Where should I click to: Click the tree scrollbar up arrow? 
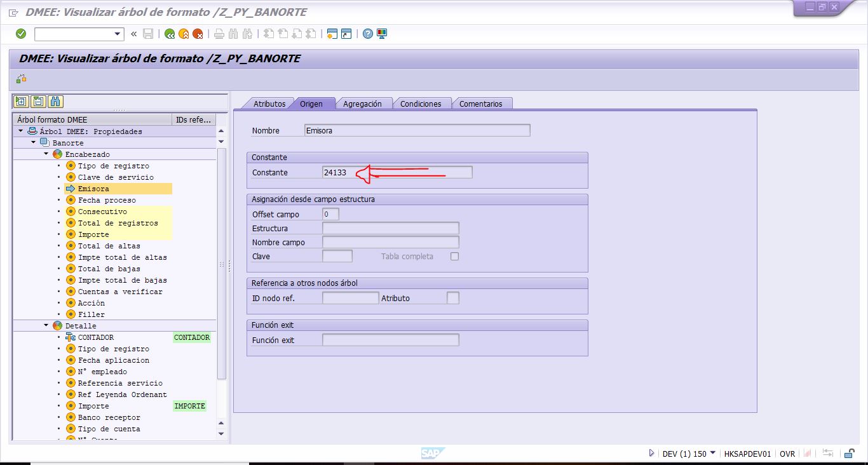pyautogui.click(x=221, y=131)
